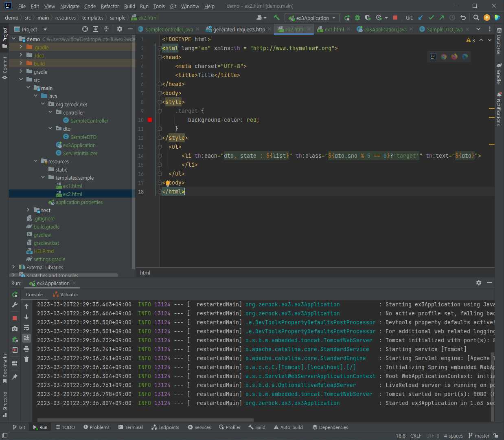Open ex2.html in the Chrome browser
The image size is (504, 440).
point(444,57)
